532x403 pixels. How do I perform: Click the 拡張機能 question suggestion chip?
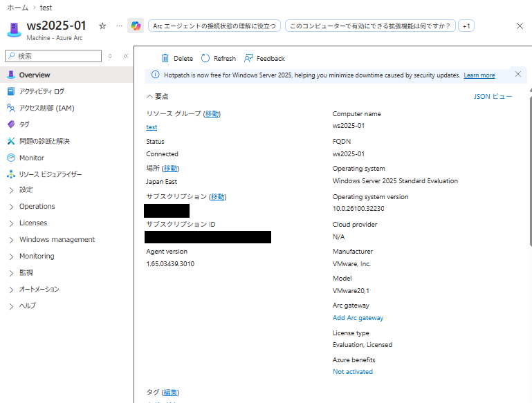[x=370, y=26]
